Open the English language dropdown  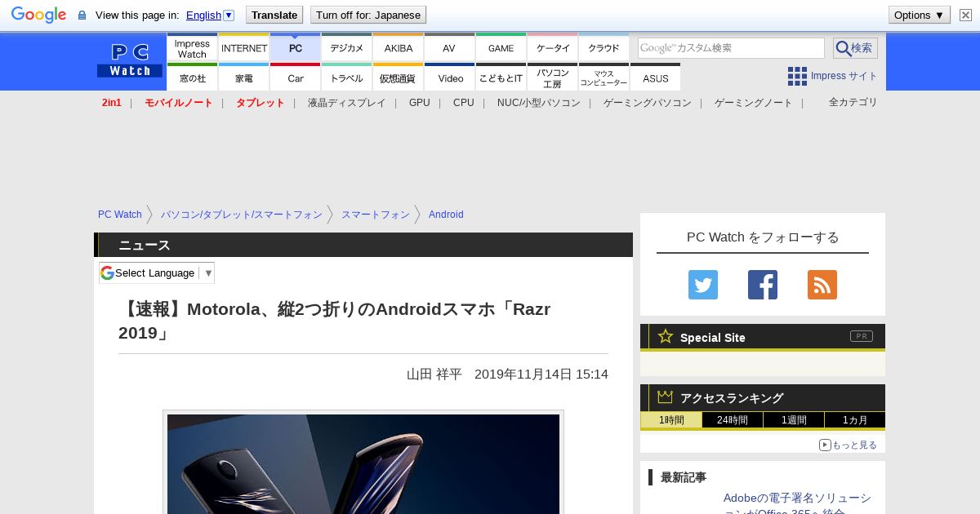click(210, 15)
